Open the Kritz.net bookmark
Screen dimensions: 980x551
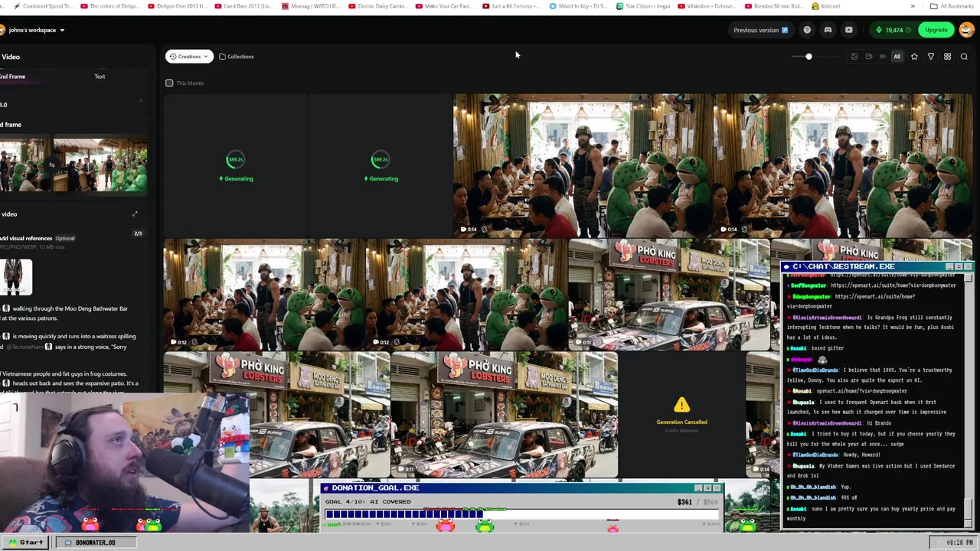coord(825,6)
